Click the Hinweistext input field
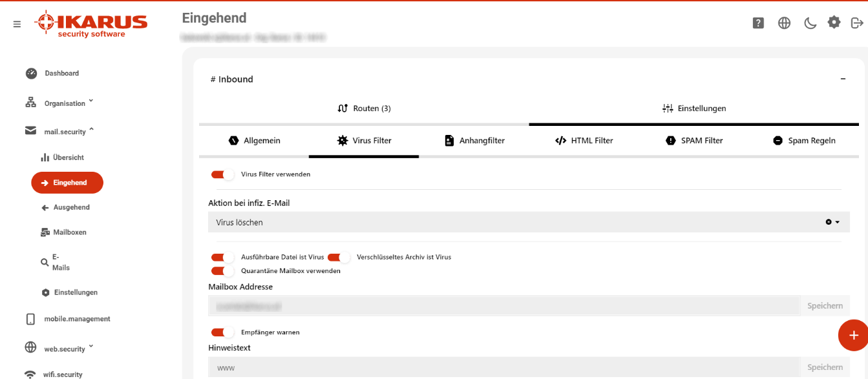Image resolution: width=868 pixels, height=379 pixels. coord(504,367)
